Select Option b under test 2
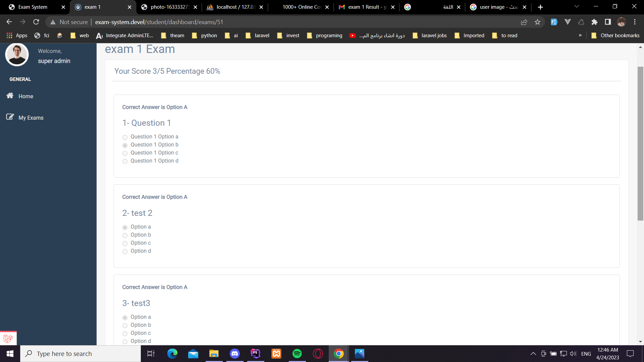The image size is (644, 362). 125,235
